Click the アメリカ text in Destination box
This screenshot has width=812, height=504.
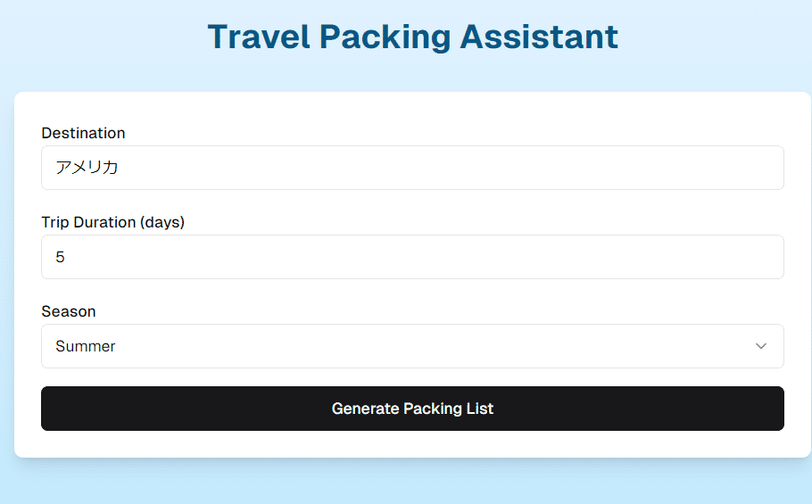click(87, 168)
